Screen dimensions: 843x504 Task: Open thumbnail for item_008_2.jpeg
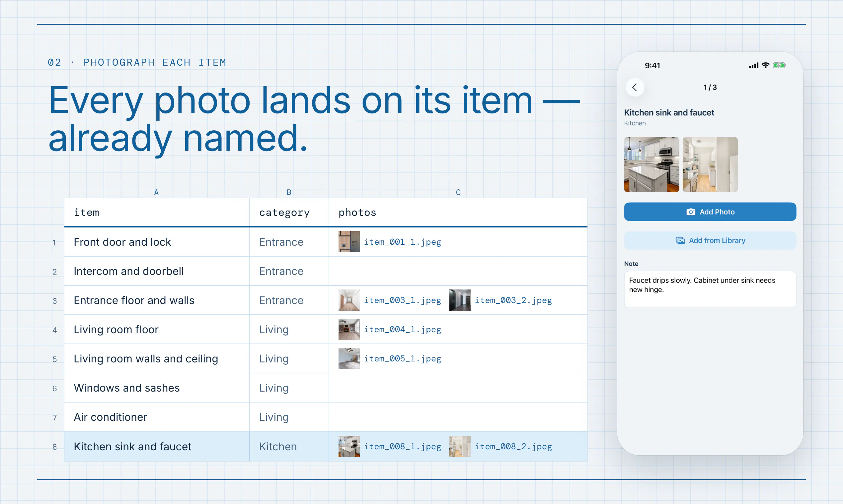click(x=460, y=446)
